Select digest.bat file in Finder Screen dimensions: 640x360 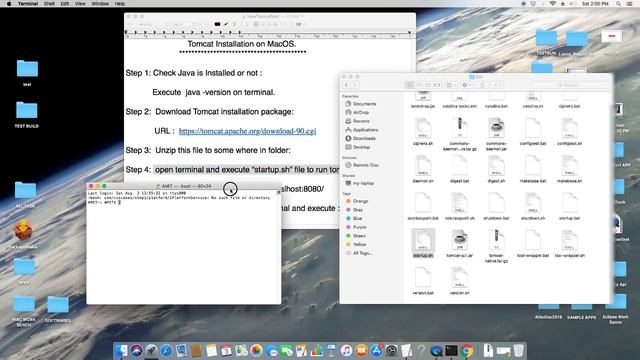pyautogui.click(x=460, y=169)
